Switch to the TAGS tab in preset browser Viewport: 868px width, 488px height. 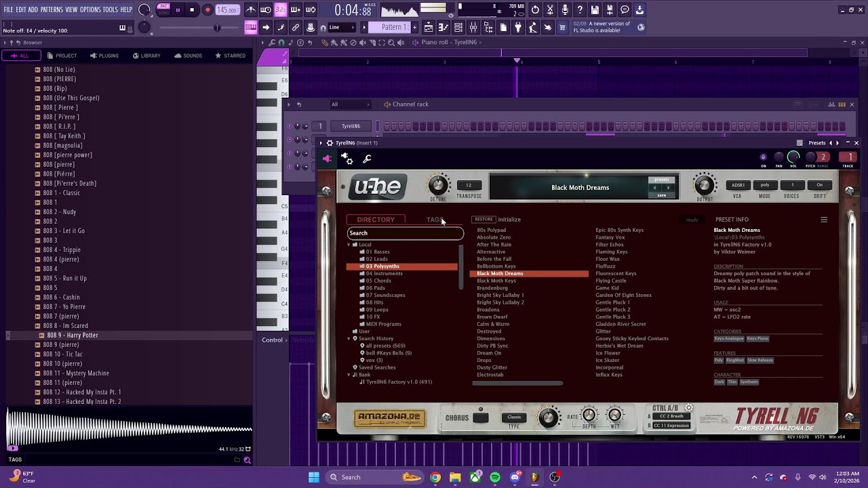click(435, 220)
